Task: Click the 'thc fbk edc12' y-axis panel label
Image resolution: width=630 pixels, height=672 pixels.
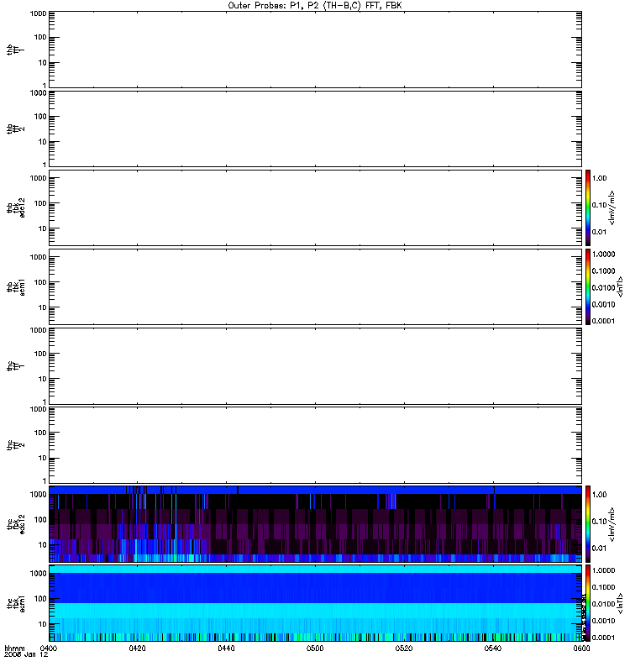Action: [16, 524]
